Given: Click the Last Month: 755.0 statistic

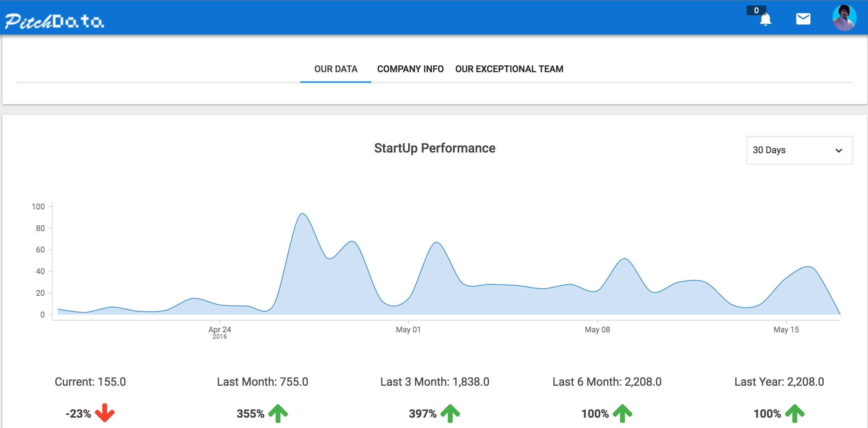Looking at the screenshot, I should click(x=263, y=382).
